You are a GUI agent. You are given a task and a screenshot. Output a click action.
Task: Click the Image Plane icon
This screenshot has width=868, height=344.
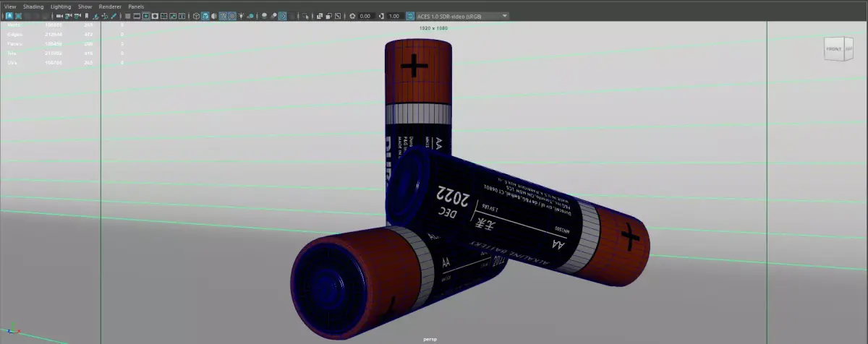coord(95,16)
